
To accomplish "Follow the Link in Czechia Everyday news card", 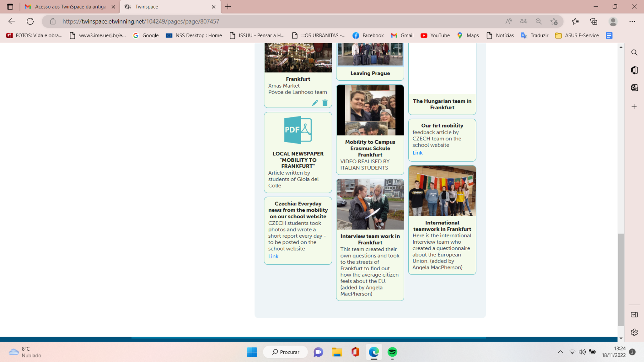I will point(273,256).
